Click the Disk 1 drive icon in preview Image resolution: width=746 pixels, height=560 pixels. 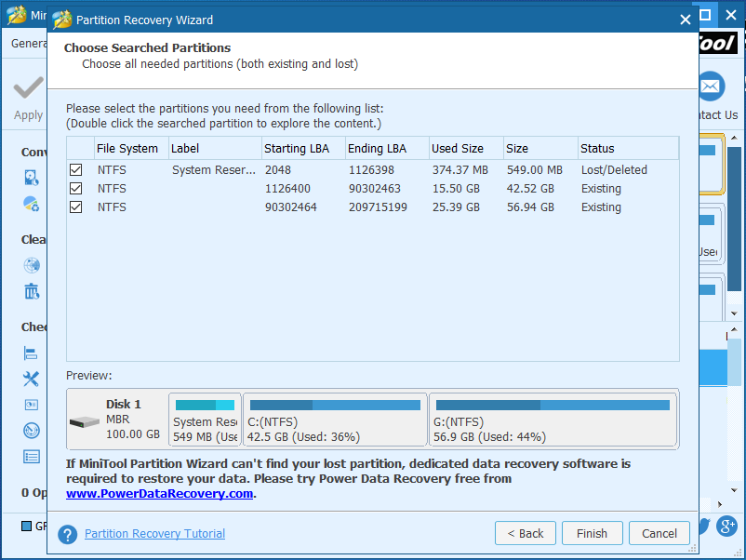click(x=85, y=421)
